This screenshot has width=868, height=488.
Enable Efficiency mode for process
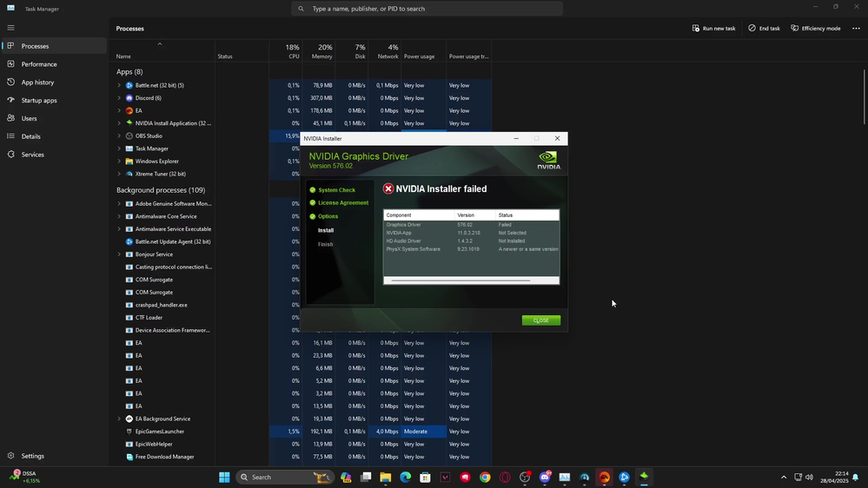coord(815,28)
